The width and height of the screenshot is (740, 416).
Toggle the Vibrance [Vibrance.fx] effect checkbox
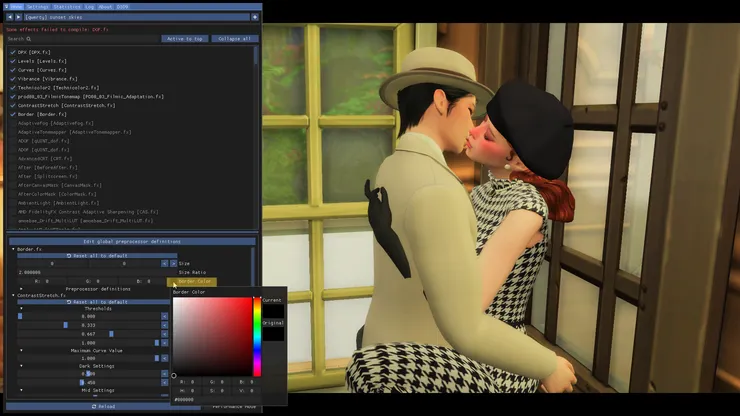13,79
